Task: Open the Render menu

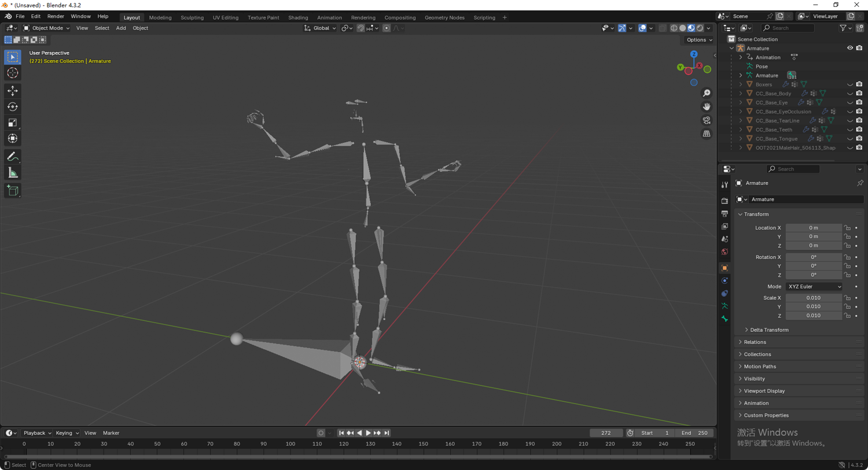Action: point(56,17)
